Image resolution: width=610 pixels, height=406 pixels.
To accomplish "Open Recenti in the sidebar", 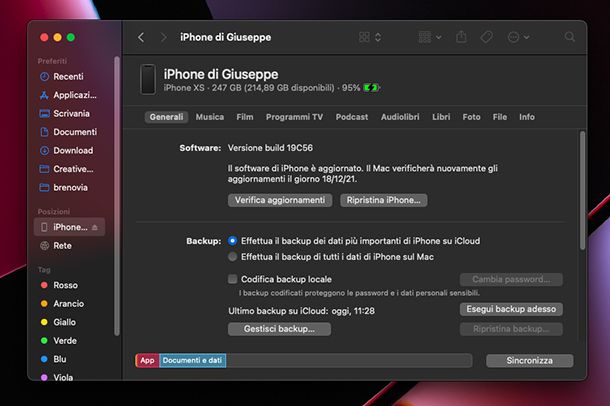I will click(x=69, y=77).
